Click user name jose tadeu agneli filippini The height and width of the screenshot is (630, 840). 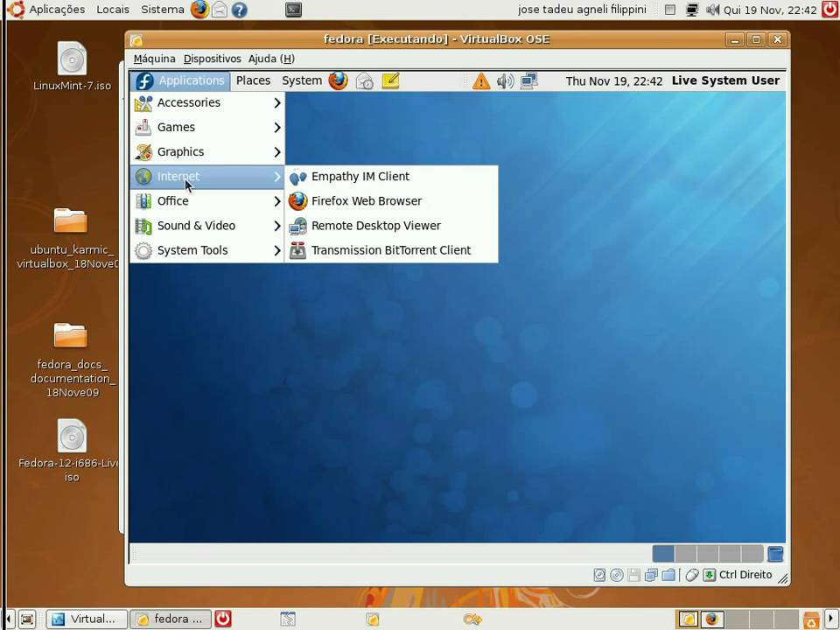pyautogui.click(x=582, y=9)
